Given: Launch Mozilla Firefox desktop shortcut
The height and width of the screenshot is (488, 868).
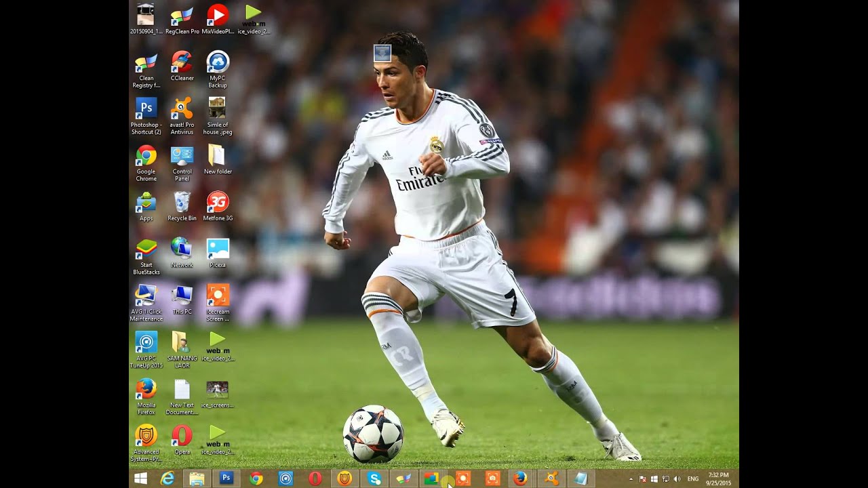Looking at the screenshot, I should point(146,397).
